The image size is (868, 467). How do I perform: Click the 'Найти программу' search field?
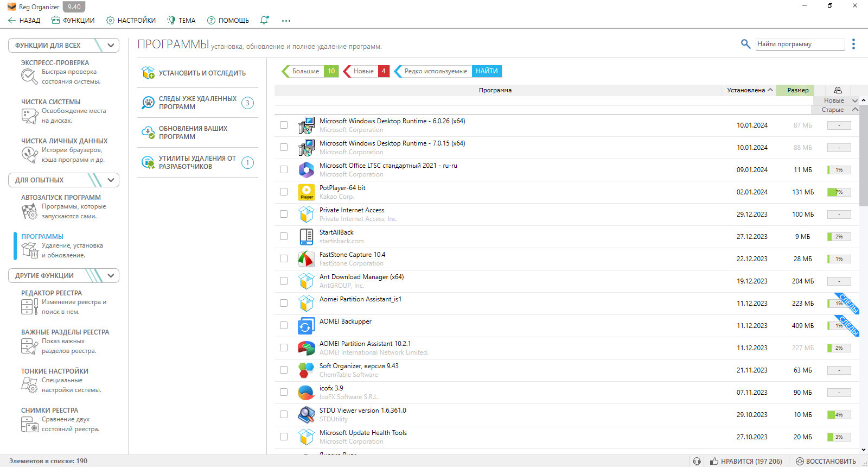coord(800,44)
